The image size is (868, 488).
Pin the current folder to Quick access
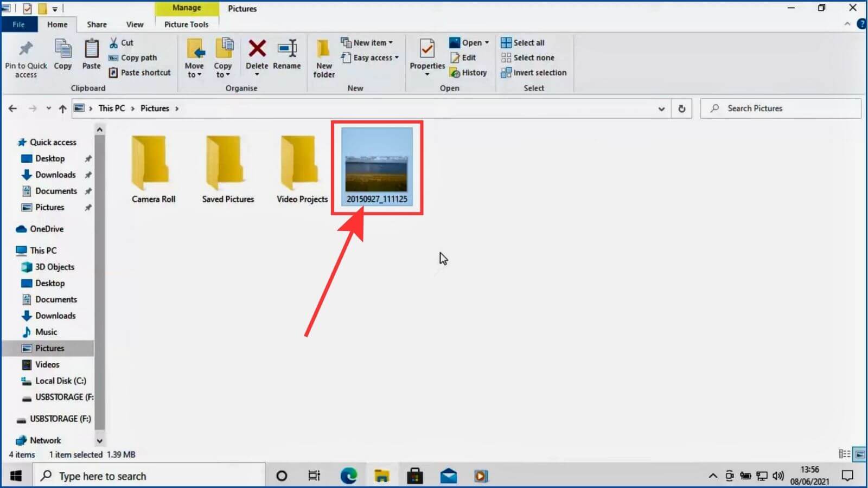[x=25, y=57]
